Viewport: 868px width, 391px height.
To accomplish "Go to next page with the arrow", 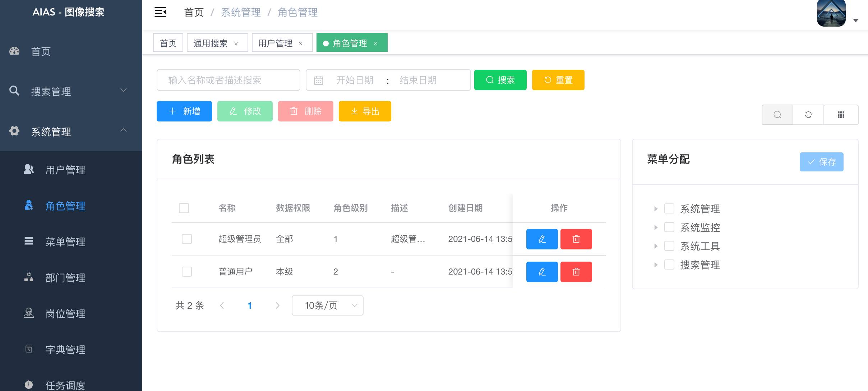I will point(277,305).
